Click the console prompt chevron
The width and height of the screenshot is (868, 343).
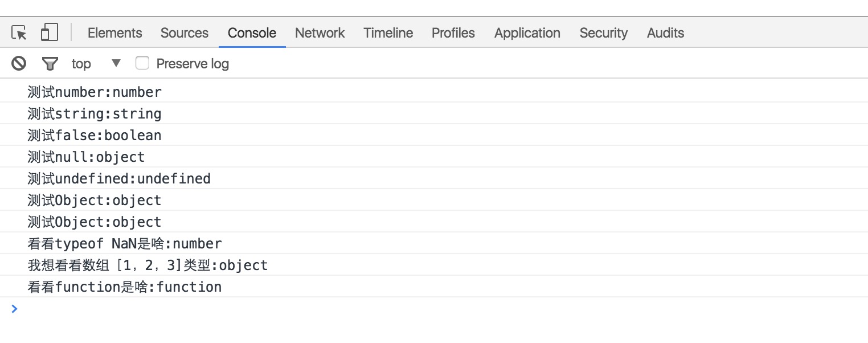pos(14,309)
